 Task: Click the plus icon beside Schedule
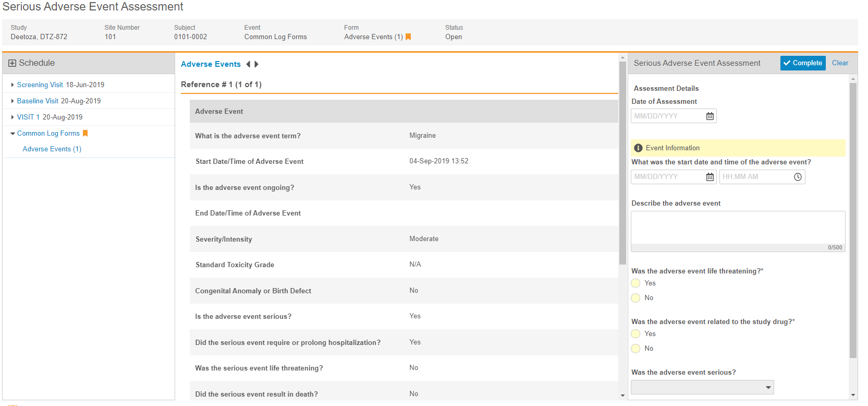click(12, 63)
